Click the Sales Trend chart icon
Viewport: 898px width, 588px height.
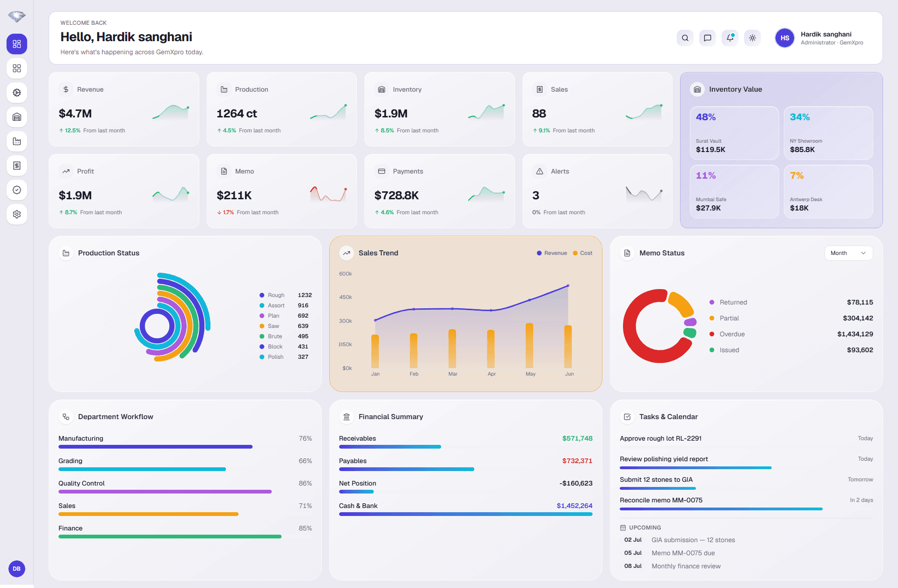click(347, 253)
